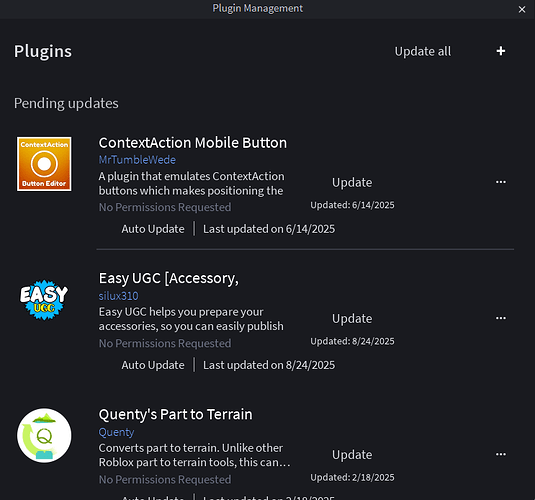535x500 pixels.
Task: Update Quenty's Part to Terrain plugin
Action: coord(352,455)
